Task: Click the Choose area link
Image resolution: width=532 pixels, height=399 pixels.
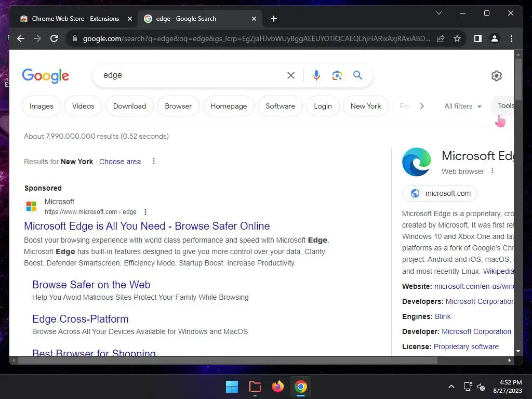Action: pyautogui.click(x=120, y=162)
